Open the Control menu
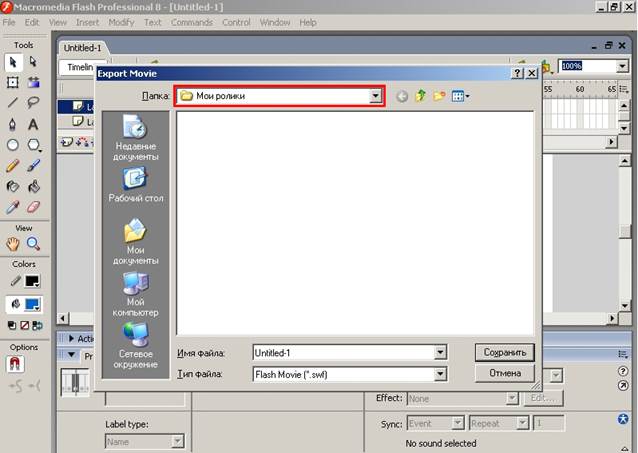Screen dimensions: 638x453 point(236,22)
